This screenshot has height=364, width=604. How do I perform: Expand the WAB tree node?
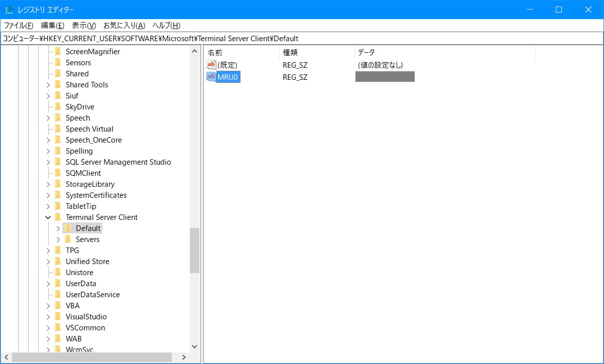click(48, 338)
